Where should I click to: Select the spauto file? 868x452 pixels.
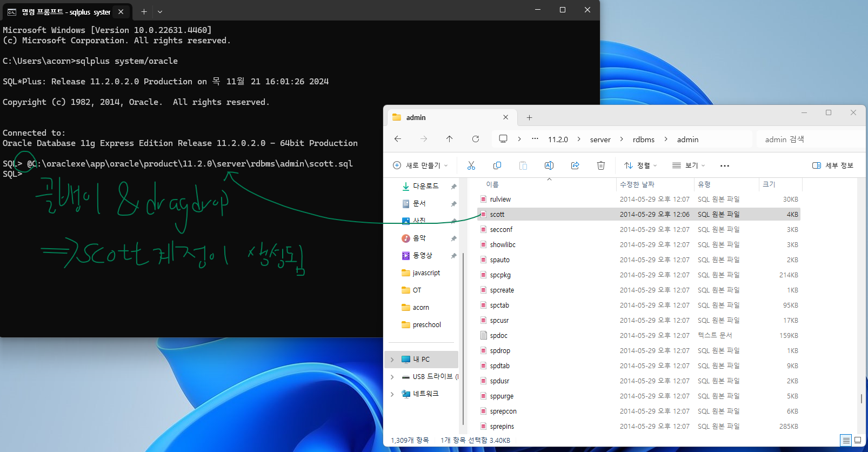coord(639,260)
